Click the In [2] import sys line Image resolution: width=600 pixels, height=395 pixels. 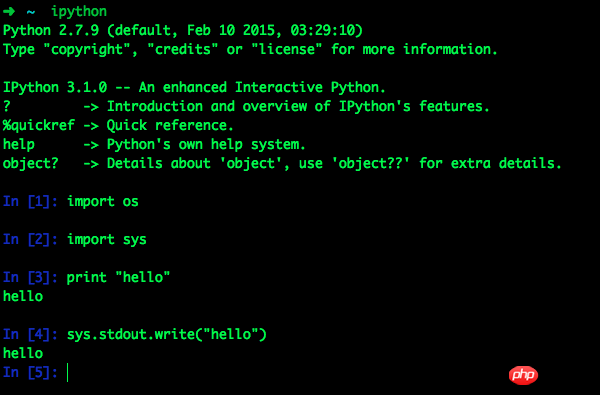click(75, 239)
